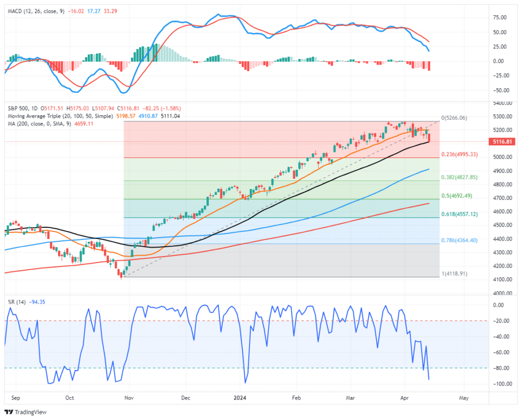
Task: Click the TradingView logo link
Action: [26, 412]
